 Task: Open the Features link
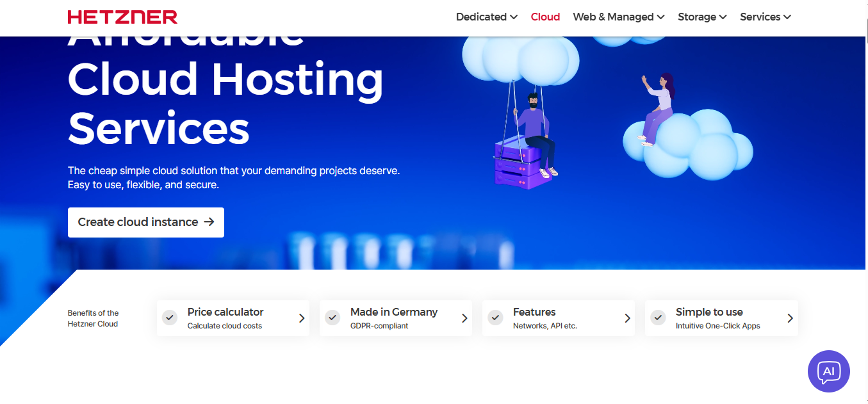tap(559, 318)
